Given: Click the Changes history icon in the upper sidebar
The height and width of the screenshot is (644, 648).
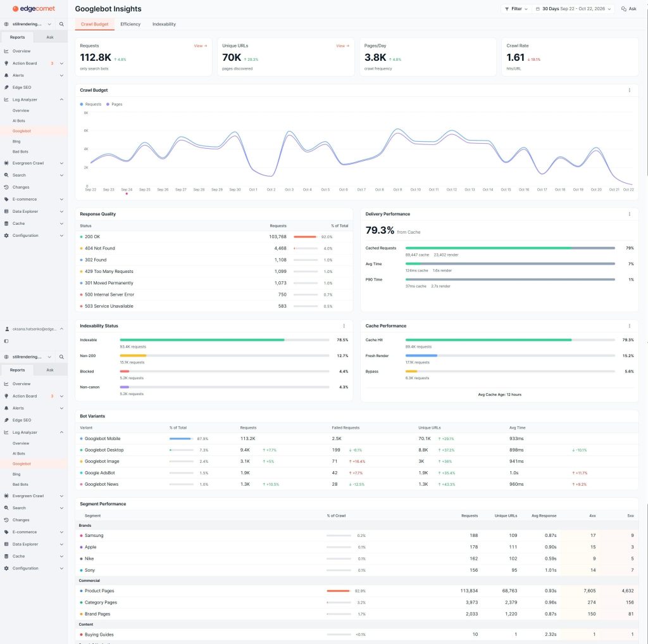Looking at the screenshot, I should [6, 187].
